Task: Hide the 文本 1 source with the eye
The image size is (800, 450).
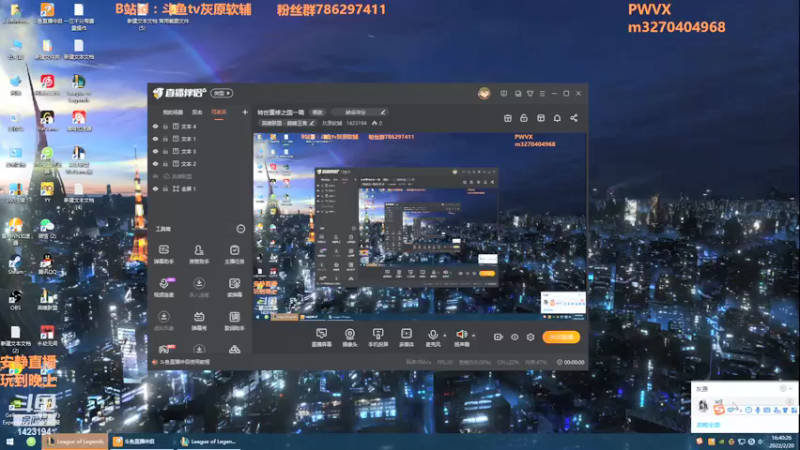Action: click(156, 139)
